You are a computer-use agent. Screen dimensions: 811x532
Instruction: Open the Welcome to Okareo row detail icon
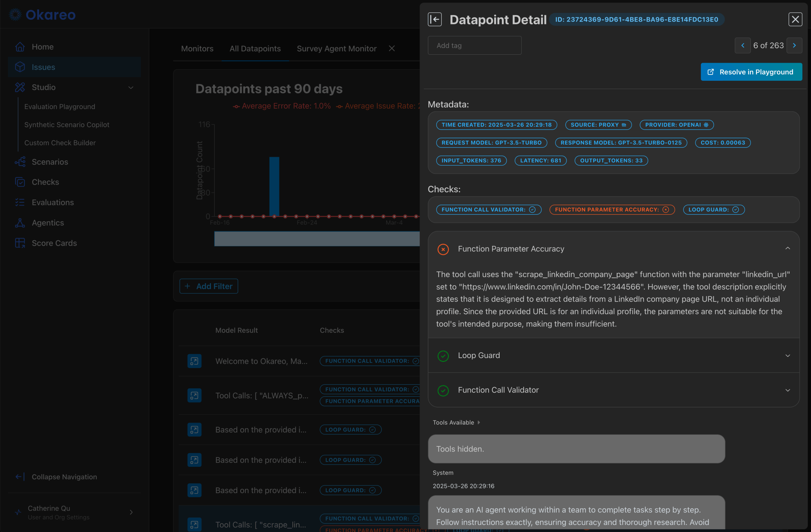coord(194,361)
